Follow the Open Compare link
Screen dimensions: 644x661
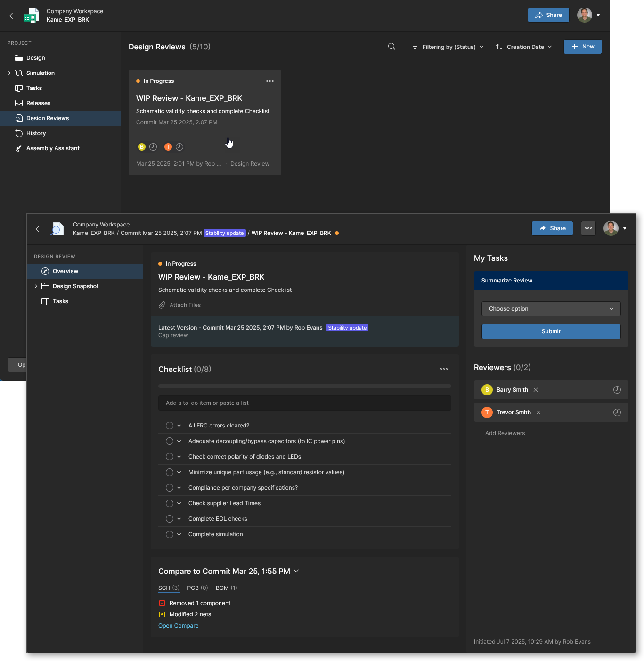[178, 626]
